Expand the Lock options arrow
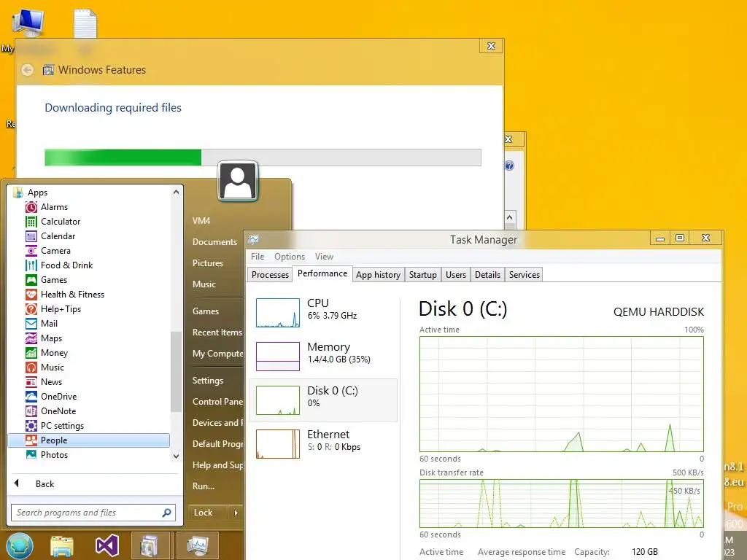 (x=236, y=513)
